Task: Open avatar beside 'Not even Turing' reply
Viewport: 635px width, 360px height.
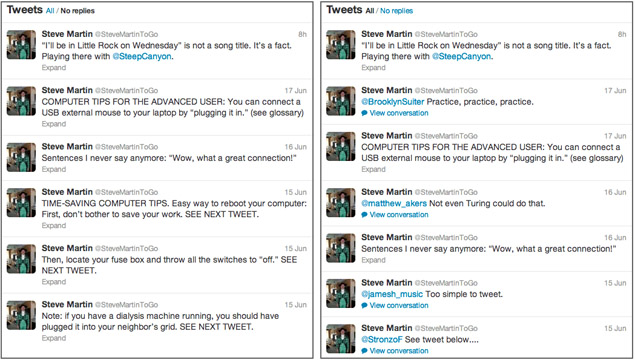Action: click(341, 202)
